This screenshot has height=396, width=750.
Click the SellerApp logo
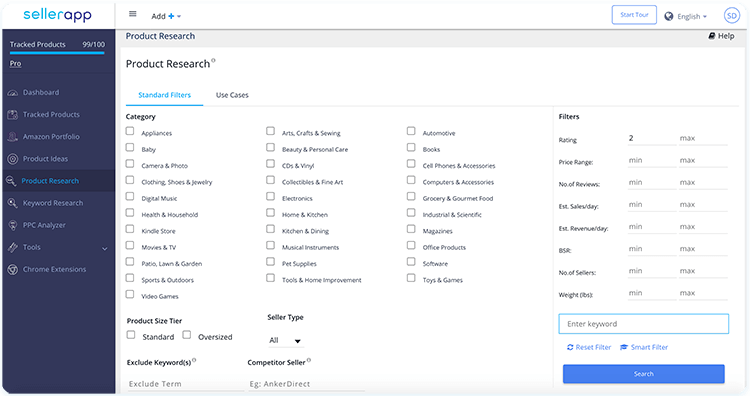point(57,15)
